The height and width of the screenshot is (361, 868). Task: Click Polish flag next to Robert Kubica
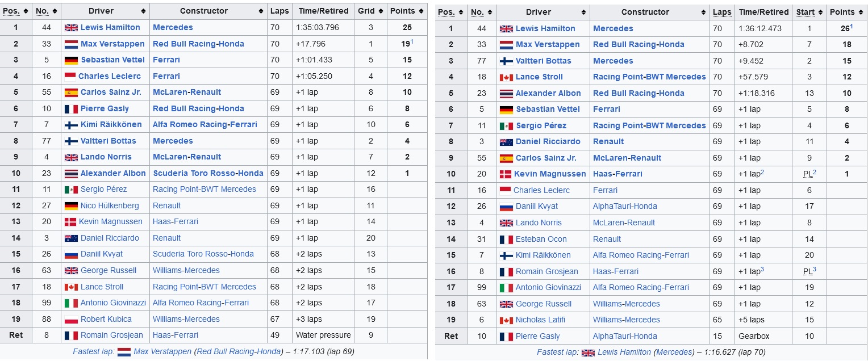71,319
